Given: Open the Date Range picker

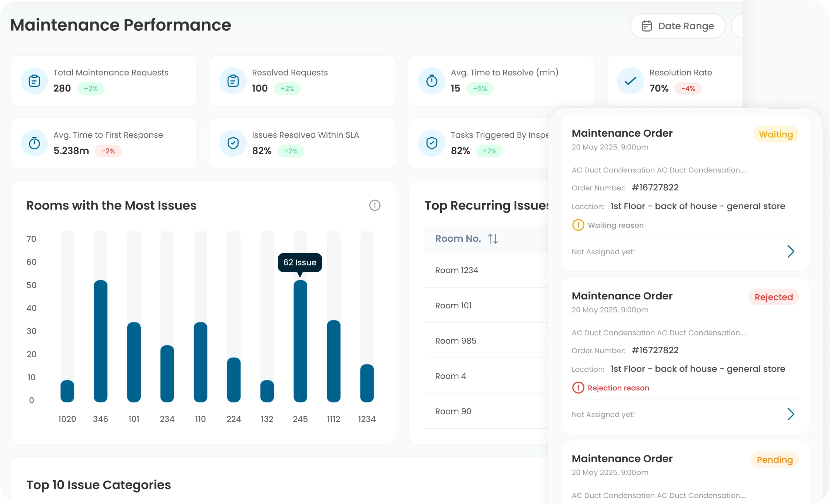Looking at the screenshot, I should pyautogui.click(x=677, y=26).
